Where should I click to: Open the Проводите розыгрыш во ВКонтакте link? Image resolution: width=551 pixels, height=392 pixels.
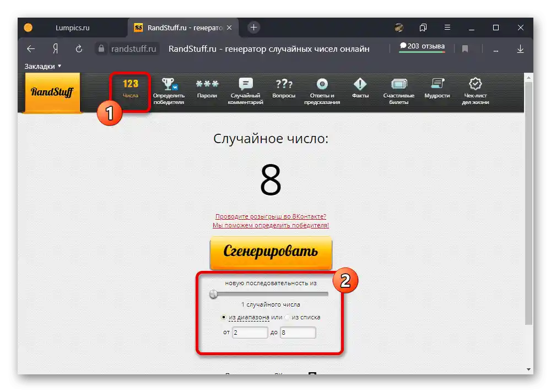coord(271,216)
